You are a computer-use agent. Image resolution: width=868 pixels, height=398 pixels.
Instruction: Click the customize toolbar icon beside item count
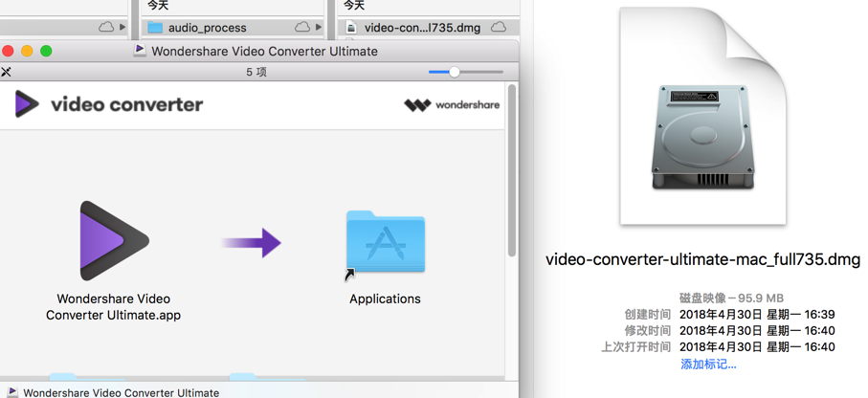(6, 72)
